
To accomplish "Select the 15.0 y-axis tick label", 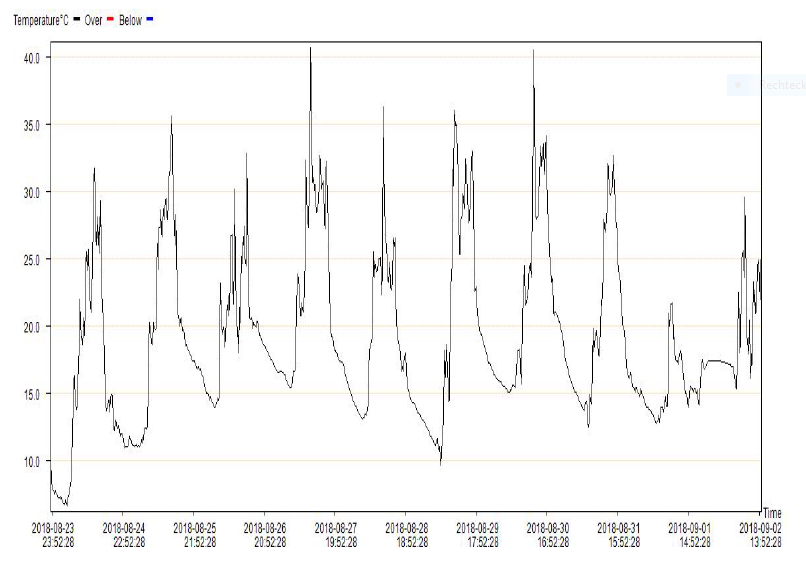I will (31, 394).
